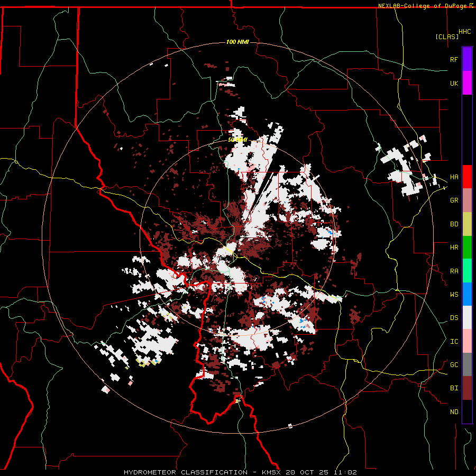476x476 pixels.
Task: Click the UK magenta legend swatch
Action: point(467,83)
